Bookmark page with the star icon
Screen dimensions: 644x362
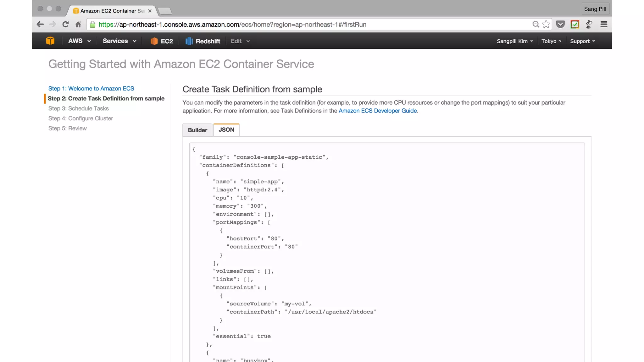546,25
